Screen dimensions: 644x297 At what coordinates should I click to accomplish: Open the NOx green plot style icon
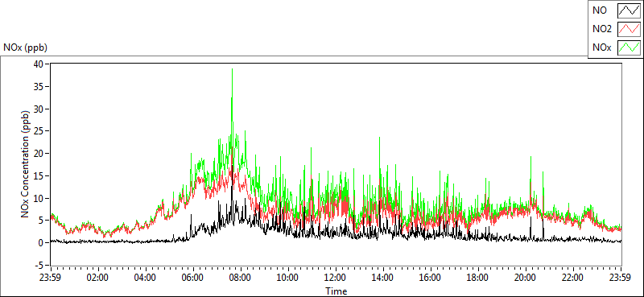pos(629,47)
